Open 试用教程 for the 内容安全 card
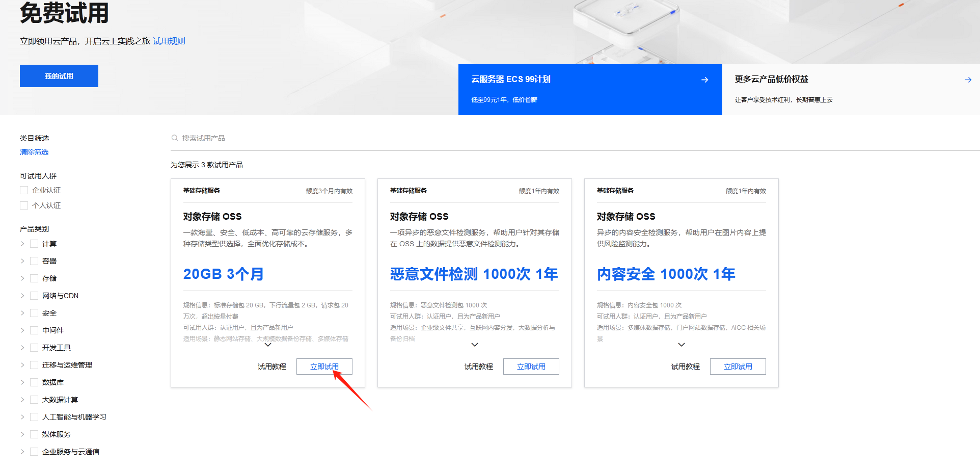Image resolution: width=980 pixels, height=470 pixels. [686, 367]
